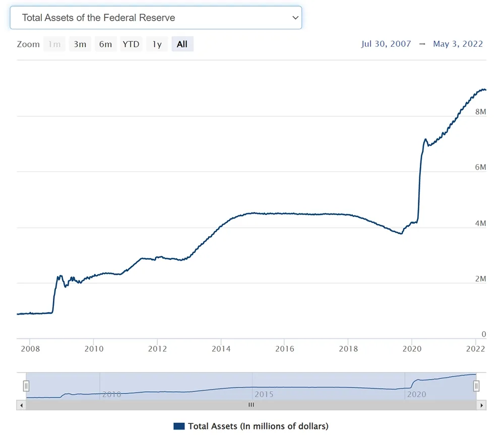Click the 2015 label in the navigator

[264, 394]
